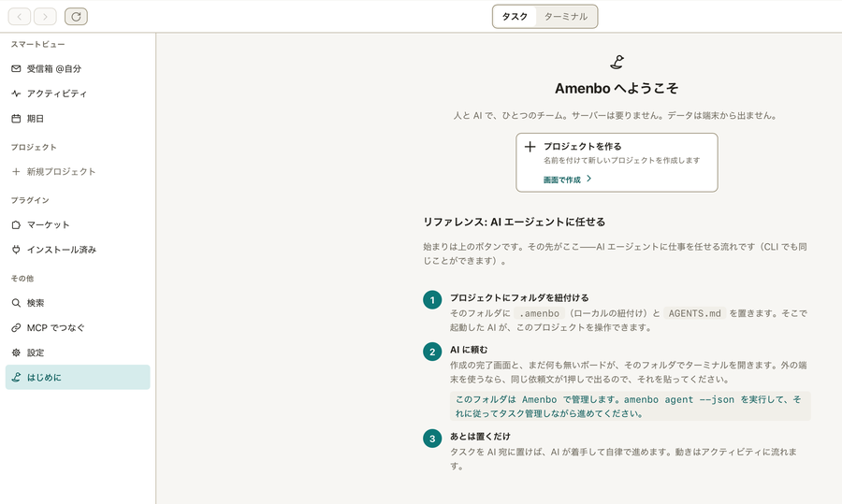Open 検索 in the sidebar
842x504 pixels.
[78, 303]
